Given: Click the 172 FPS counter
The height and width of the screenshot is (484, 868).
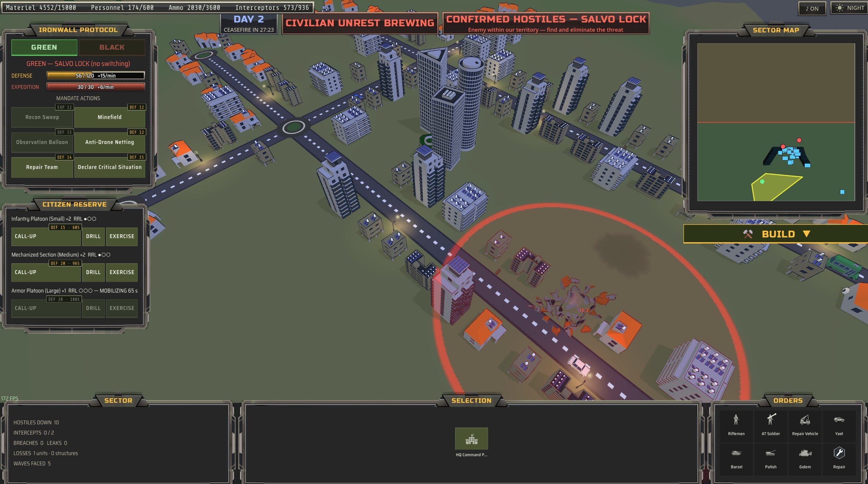Looking at the screenshot, I should (x=10, y=398).
